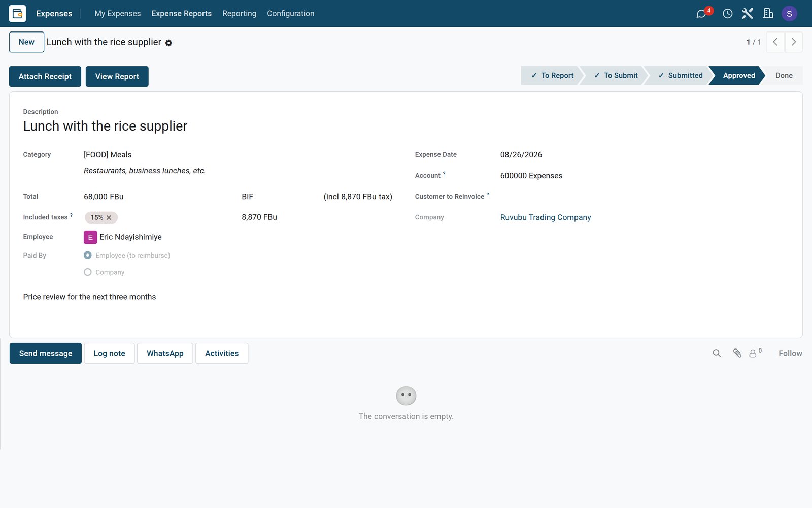This screenshot has width=812, height=508.
Task: Click the 68,000 FBu total field
Action: tap(104, 197)
